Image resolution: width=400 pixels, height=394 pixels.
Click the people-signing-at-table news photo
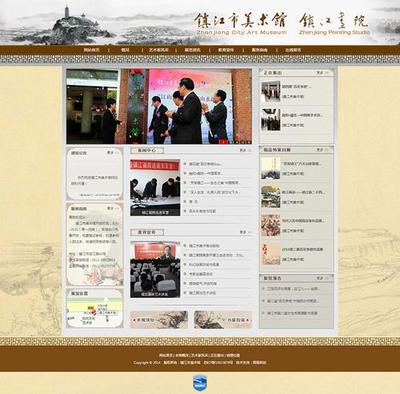[155, 187]
